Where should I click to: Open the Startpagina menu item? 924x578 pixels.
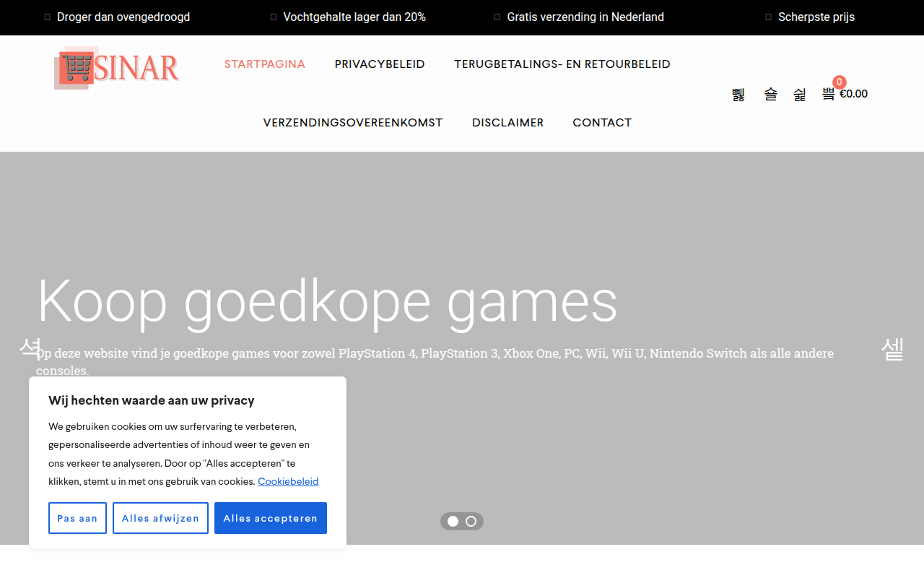(x=265, y=64)
